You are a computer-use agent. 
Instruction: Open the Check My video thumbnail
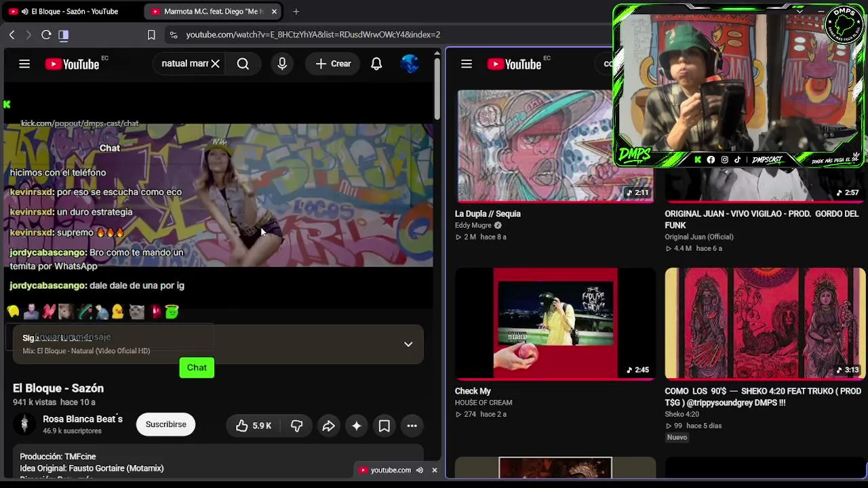(x=555, y=323)
